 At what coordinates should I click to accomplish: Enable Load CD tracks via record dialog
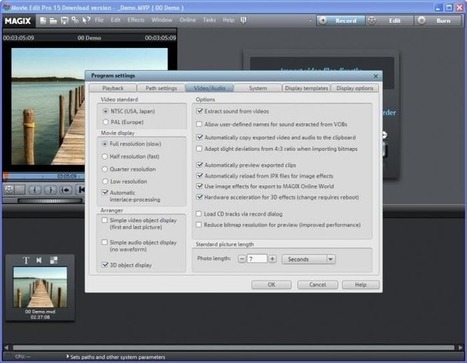coord(199,214)
